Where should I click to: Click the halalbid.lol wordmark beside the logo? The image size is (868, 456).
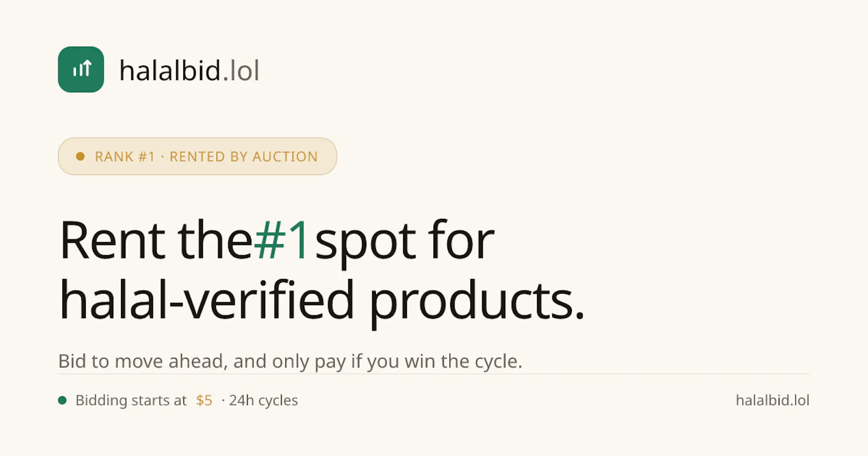coord(189,71)
